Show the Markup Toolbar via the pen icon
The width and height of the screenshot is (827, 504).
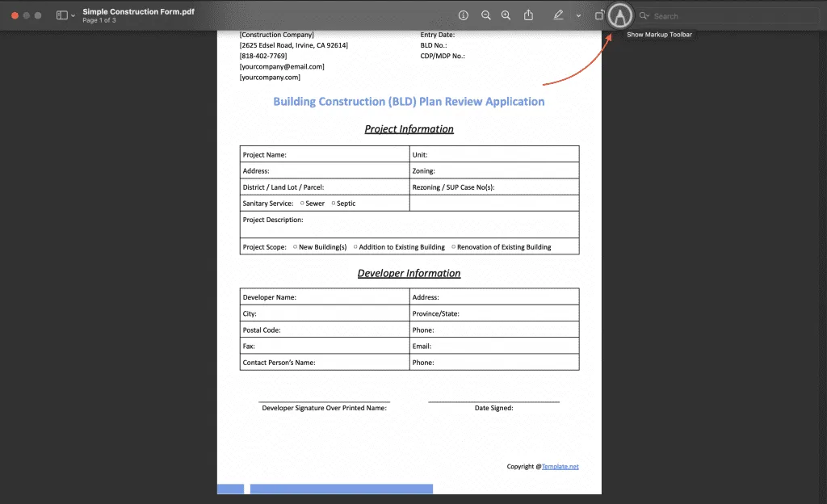(558, 15)
